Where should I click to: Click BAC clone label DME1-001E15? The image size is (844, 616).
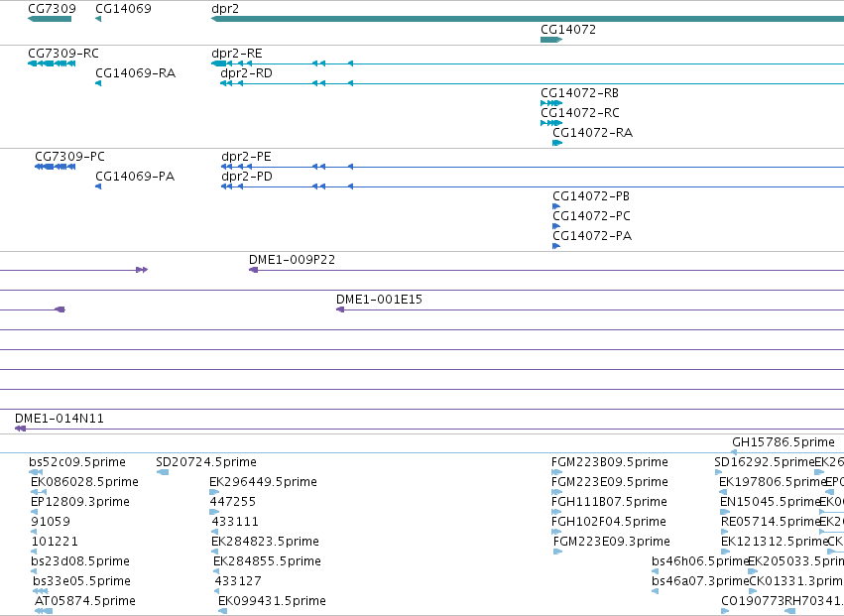[379, 300]
